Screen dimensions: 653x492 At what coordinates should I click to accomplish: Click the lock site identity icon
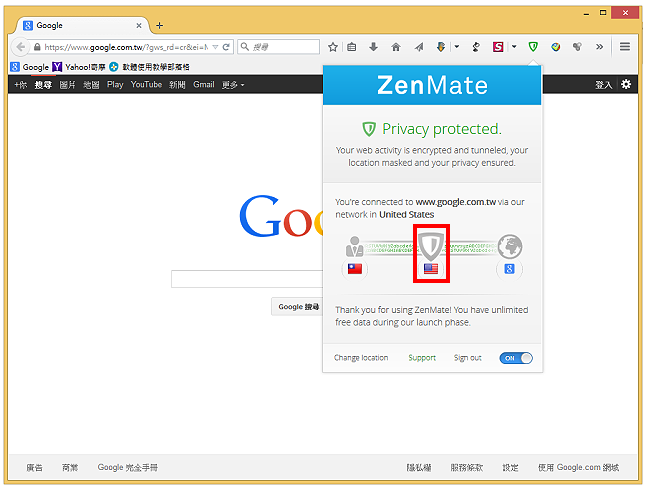[x=37, y=47]
